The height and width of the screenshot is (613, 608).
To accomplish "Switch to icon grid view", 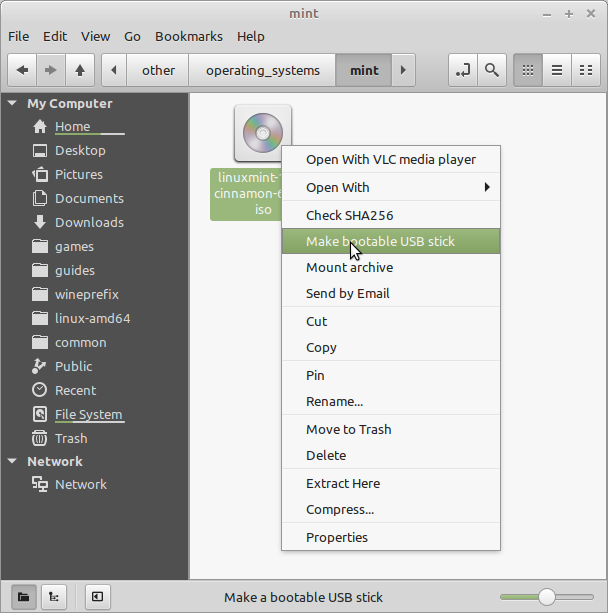I will point(528,70).
